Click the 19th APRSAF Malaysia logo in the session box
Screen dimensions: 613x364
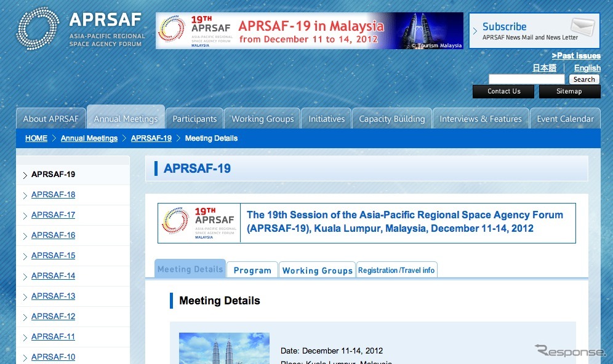pos(199,223)
